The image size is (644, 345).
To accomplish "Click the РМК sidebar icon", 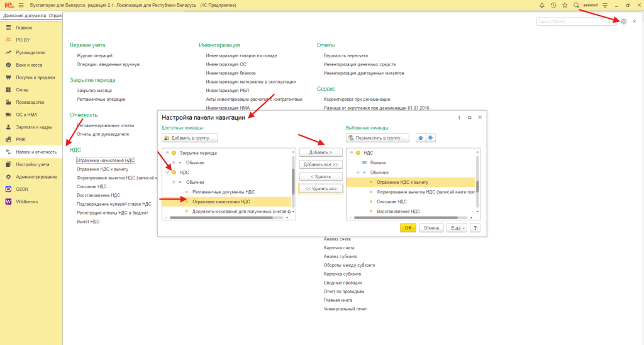I will (8, 139).
